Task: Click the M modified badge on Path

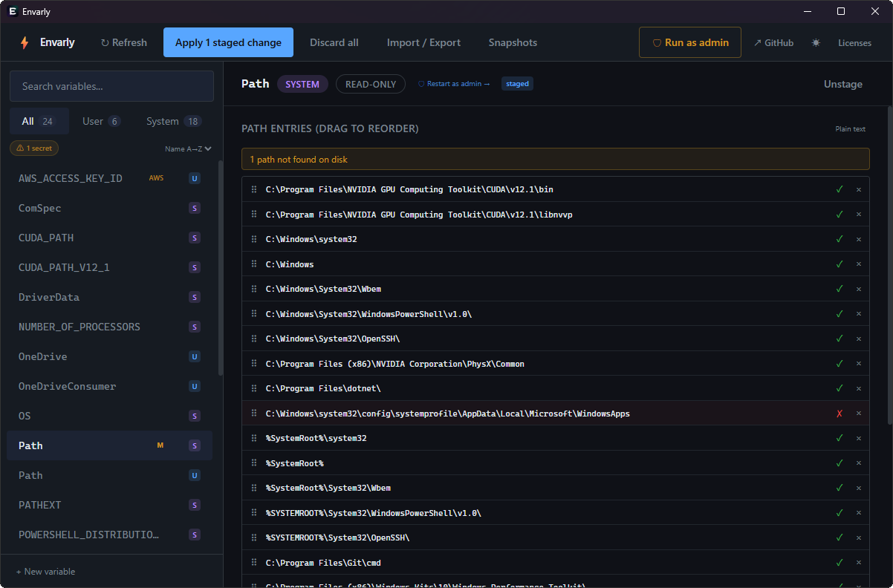Action: (x=160, y=445)
